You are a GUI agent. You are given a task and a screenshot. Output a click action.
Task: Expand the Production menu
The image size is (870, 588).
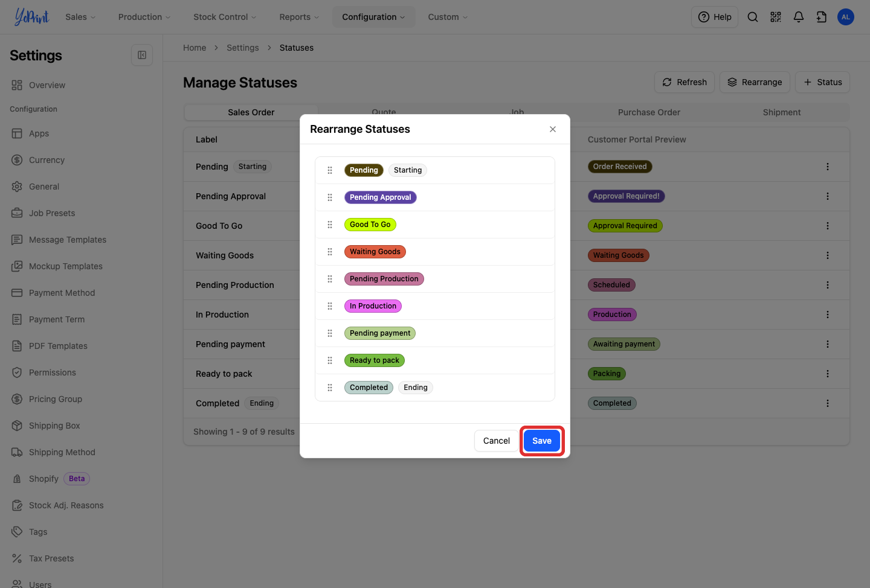tap(144, 17)
